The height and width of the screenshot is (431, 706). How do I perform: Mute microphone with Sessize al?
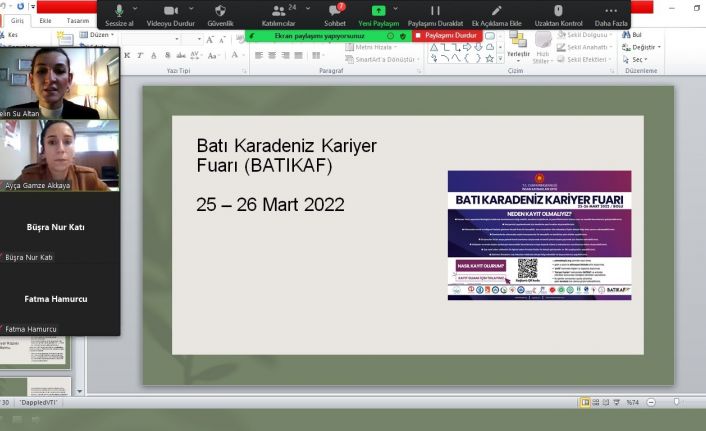(x=119, y=14)
